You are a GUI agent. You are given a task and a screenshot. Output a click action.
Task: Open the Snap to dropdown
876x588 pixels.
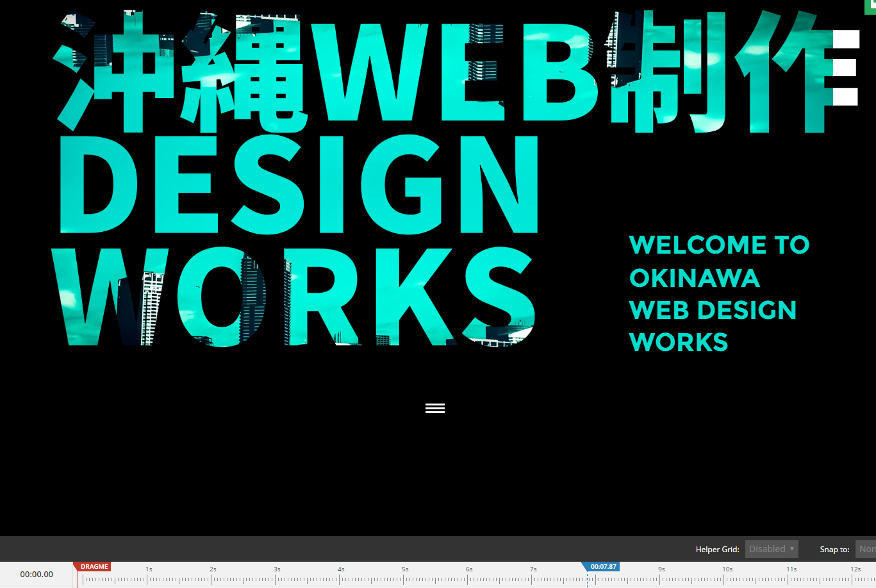(x=866, y=549)
